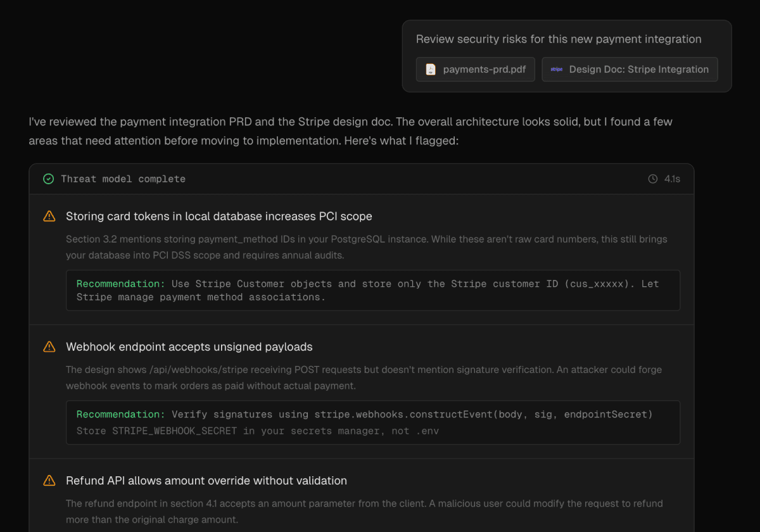This screenshot has width=760, height=532.
Task: Click the refund endpoint section 4.1 description
Action: click(364, 511)
